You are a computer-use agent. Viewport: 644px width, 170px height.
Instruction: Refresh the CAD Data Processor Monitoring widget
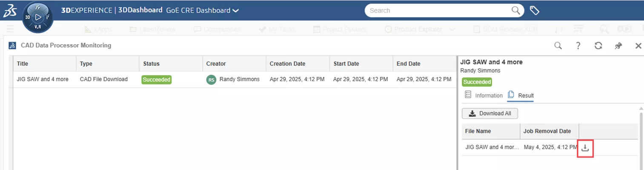point(598,46)
